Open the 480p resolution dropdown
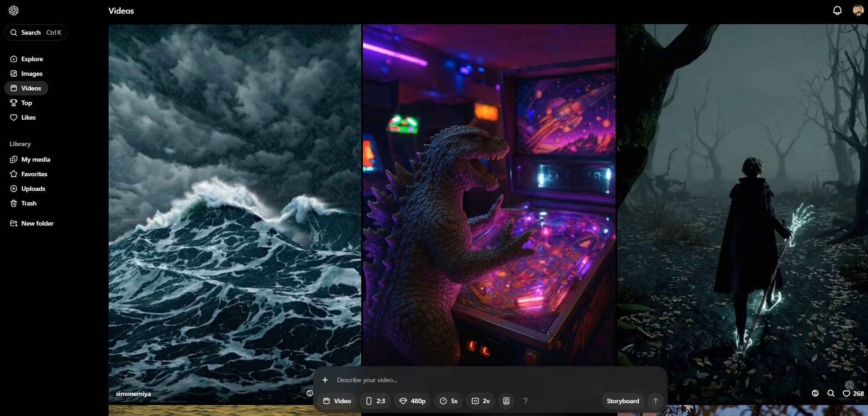Viewport: 868px width, 416px height. click(x=412, y=401)
